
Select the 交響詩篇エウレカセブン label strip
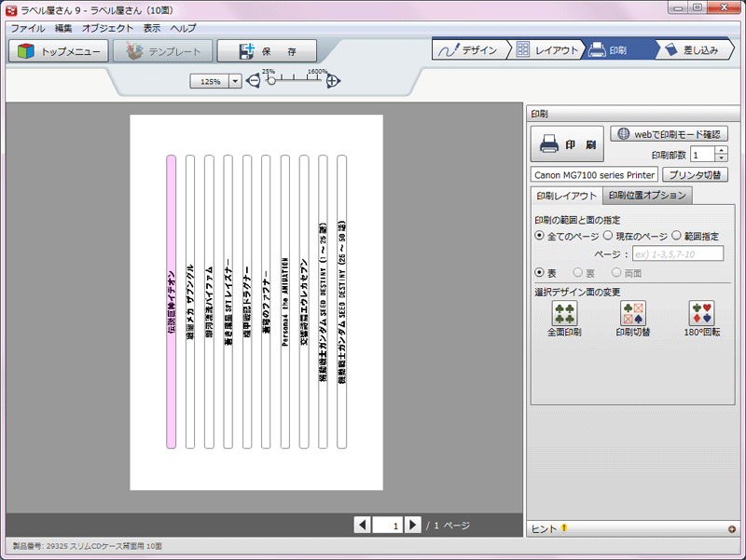point(304,302)
